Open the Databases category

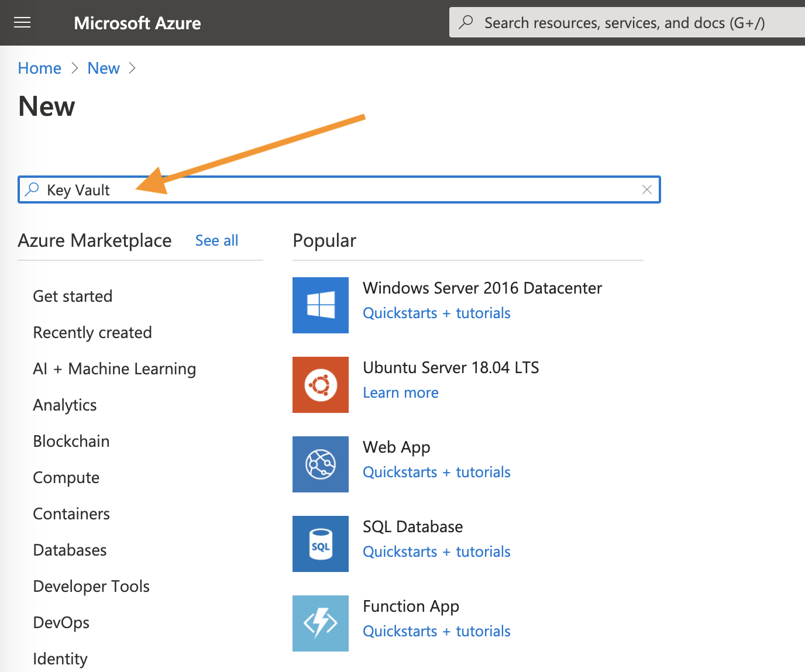(x=70, y=550)
